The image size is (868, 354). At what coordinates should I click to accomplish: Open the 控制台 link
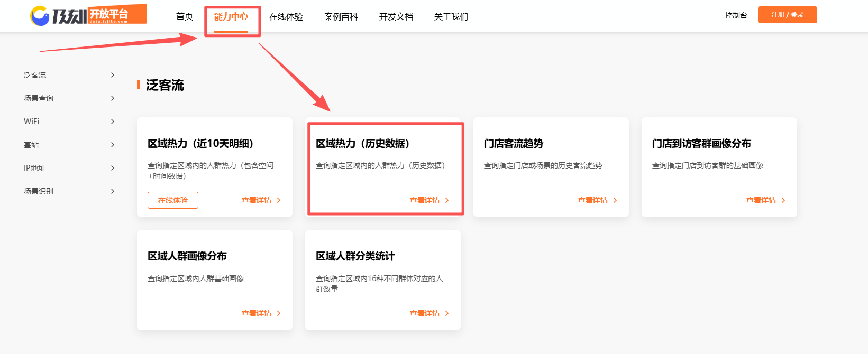coord(736,15)
